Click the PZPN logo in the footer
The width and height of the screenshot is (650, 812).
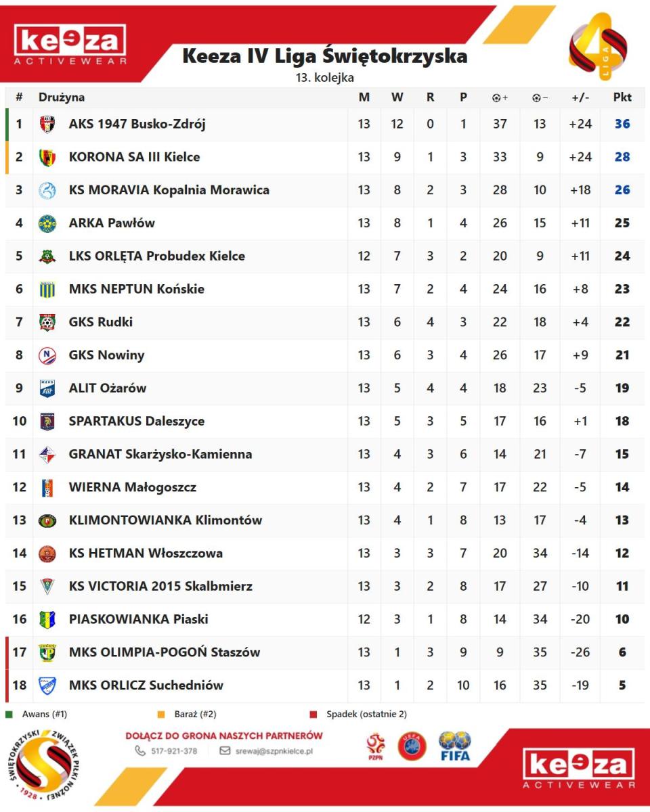point(376,746)
